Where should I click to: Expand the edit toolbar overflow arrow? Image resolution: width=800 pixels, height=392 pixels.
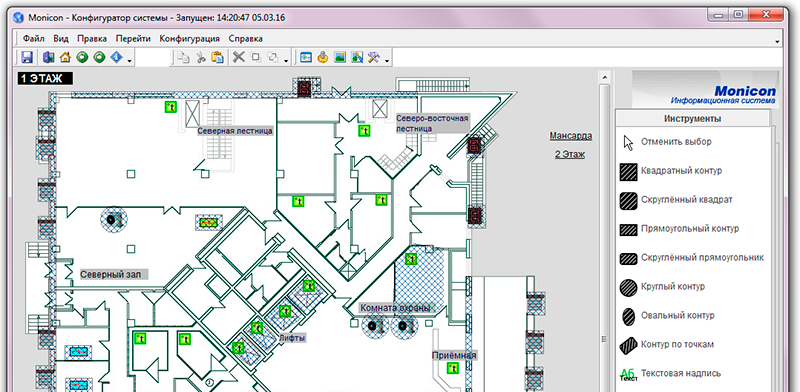[287, 61]
